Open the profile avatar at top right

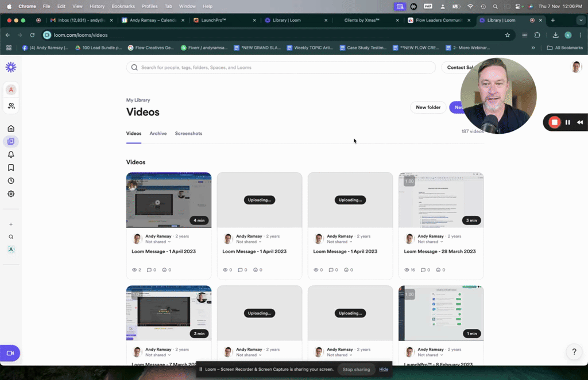point(576,67)
